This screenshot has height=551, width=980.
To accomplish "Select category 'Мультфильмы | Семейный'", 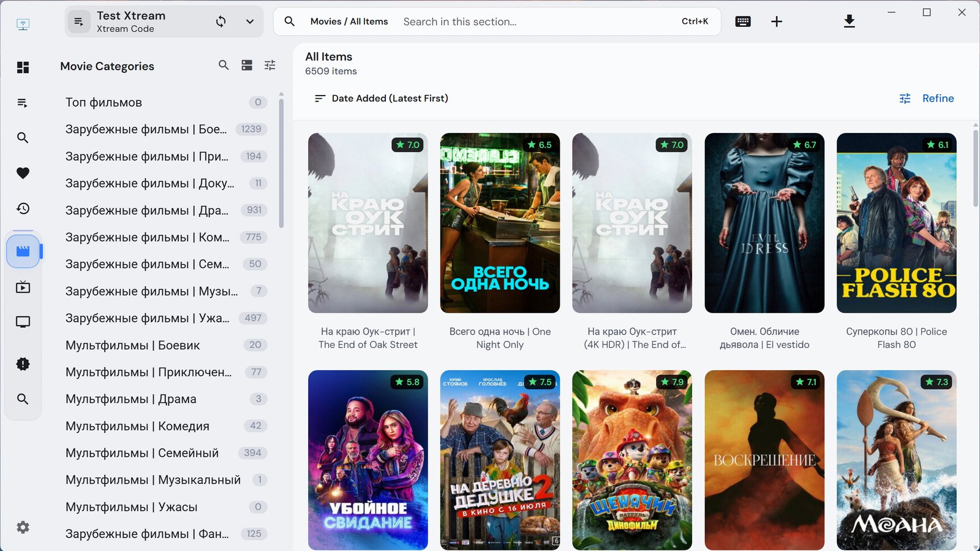I will [x=165, y=453].
